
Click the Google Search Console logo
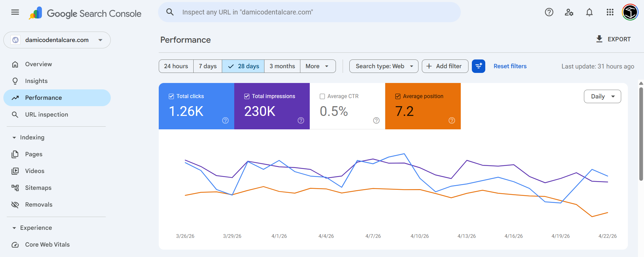[x=85, y=13]
